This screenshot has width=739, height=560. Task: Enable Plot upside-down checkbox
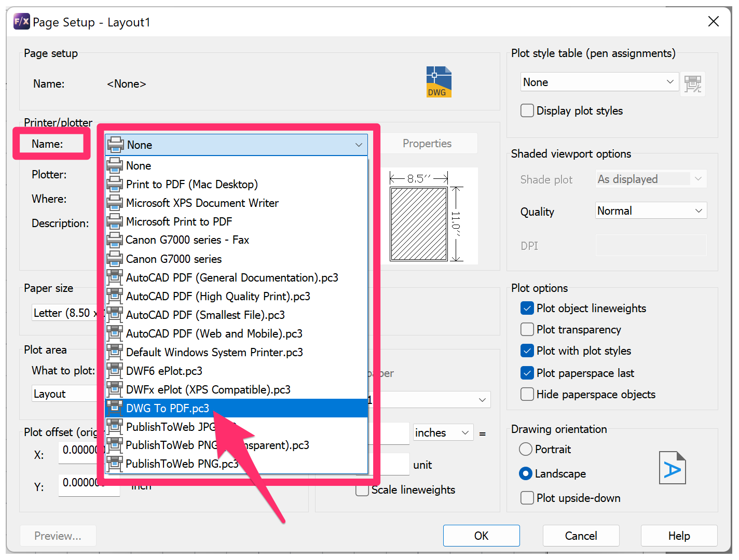point(527,498)
